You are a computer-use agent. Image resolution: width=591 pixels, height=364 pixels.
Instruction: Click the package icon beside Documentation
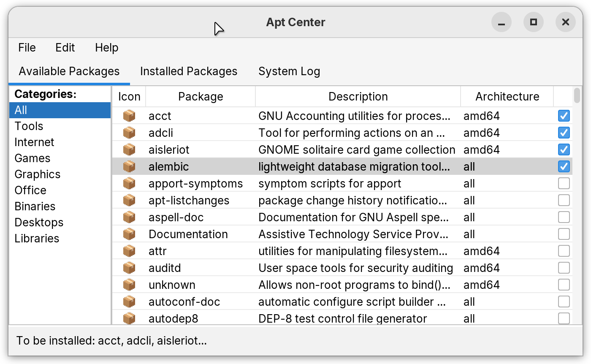pos(129,234)
